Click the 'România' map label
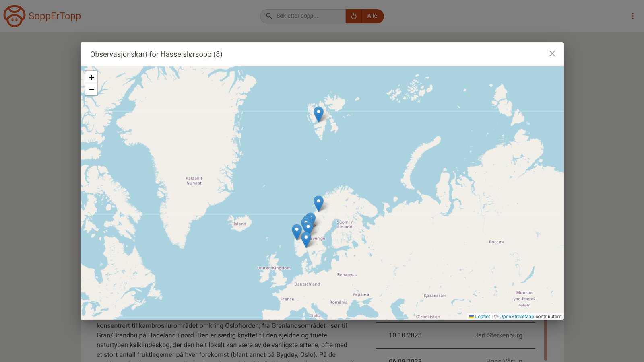This screenshot has height=362, width=644. click(x=339, y=302)
